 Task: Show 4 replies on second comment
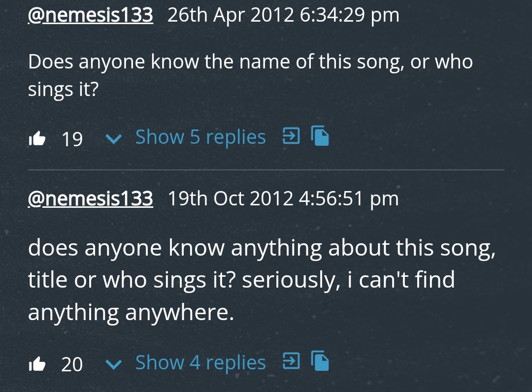(200, 363)
